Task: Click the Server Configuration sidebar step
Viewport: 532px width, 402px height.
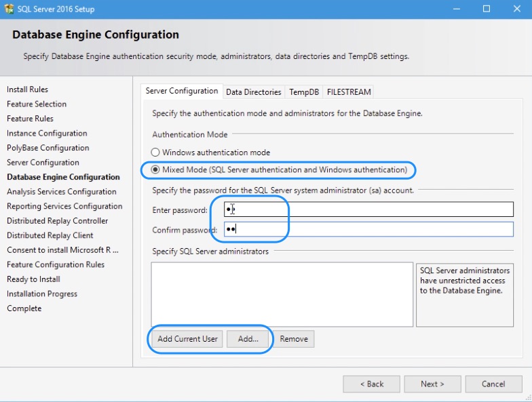Action: 43,163
